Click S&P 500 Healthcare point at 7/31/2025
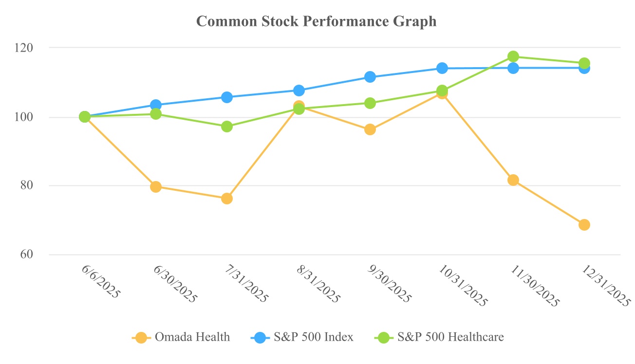Viewport: 635px width, 364px height. 227,127
